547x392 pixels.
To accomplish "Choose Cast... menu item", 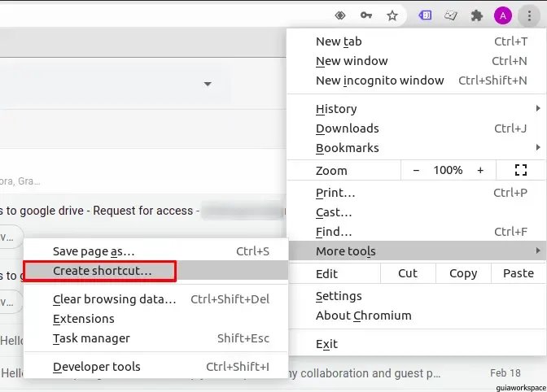I will [417, 212].
